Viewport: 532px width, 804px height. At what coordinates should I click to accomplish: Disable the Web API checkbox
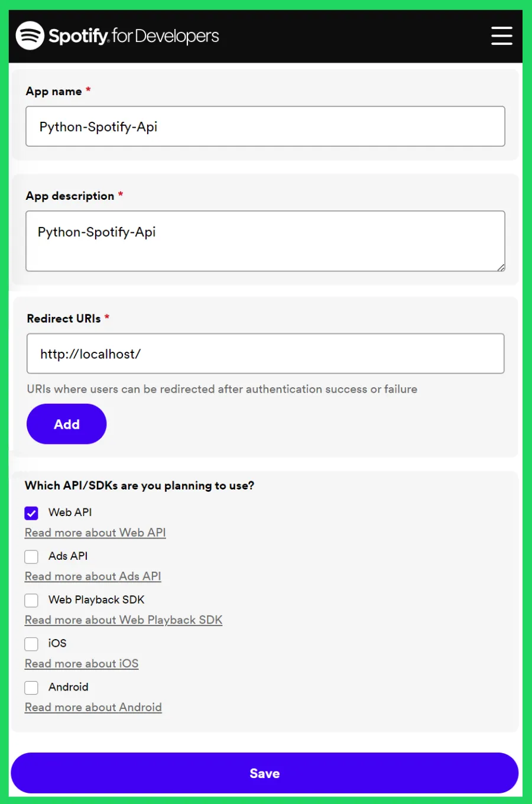[31, 513]
